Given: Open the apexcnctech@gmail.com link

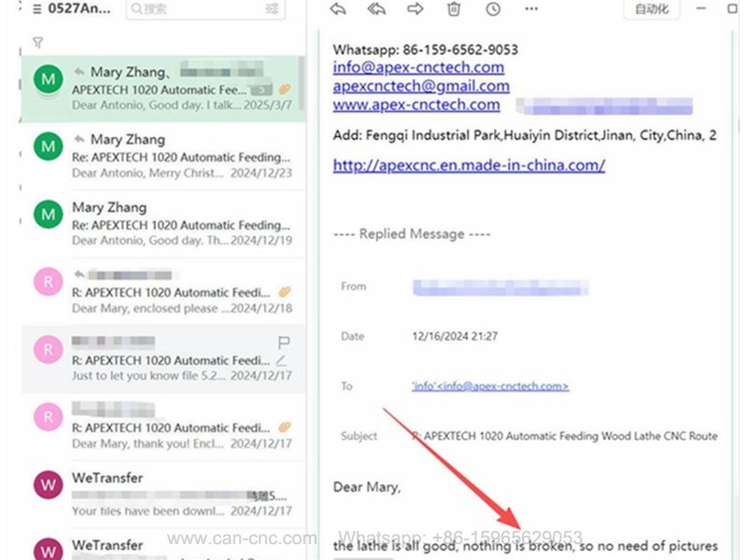Looking at the screenshot, I should [421, 86].
